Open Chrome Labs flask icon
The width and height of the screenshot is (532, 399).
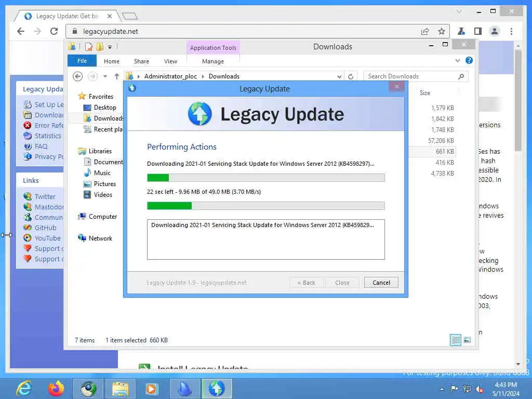(461, 31)
